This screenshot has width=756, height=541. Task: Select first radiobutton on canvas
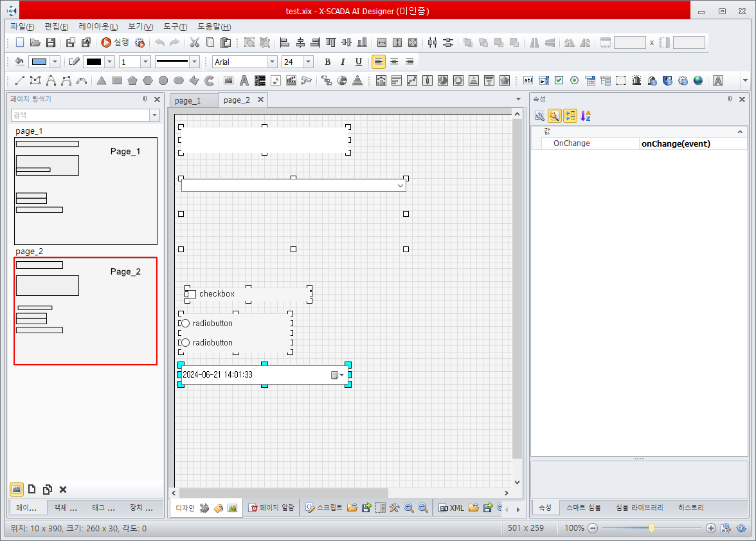pyautogui.click(x=186, y=324)
